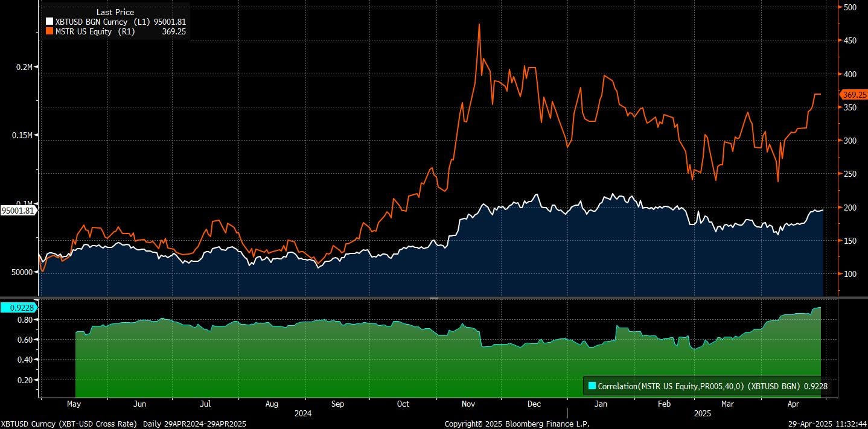Click the Apr month label on time axis
Screen dimensions: 868x429
pyautogui.click(x=793, y=404)
